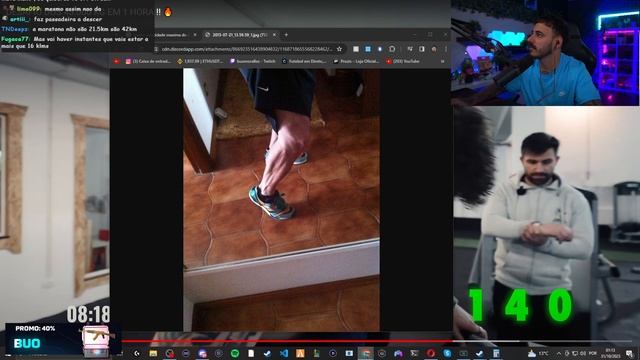Open the Futebol em Direto bookmark
Screen dimensions: 640x360
(x=304, y=61)
